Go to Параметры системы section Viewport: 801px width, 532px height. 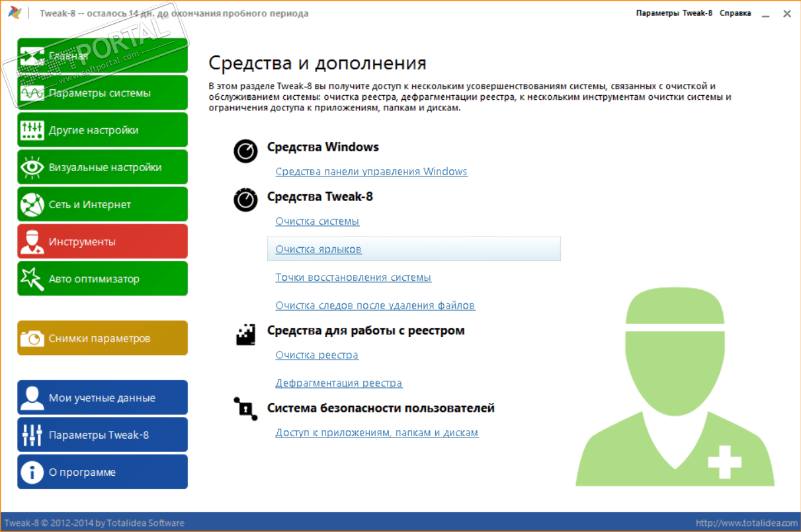(103, 93)
